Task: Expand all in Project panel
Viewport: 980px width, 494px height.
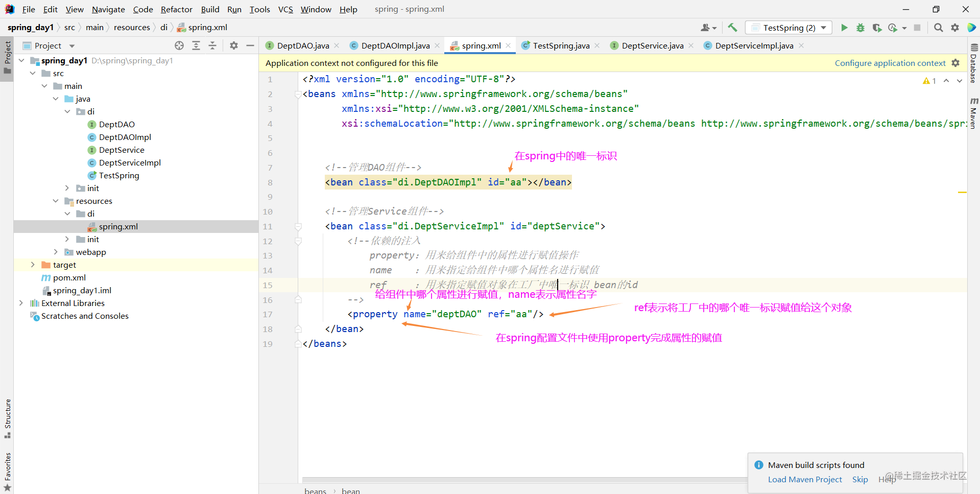Action: pos(196,45)
